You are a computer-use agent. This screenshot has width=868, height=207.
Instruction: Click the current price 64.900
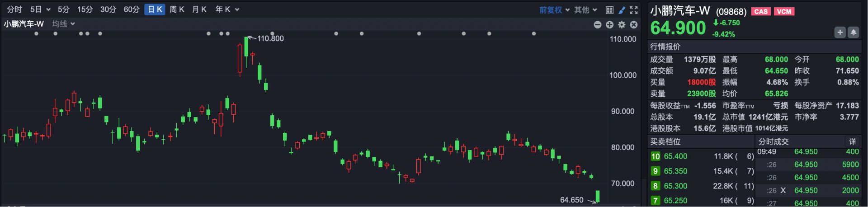click(x=678, y=28)
